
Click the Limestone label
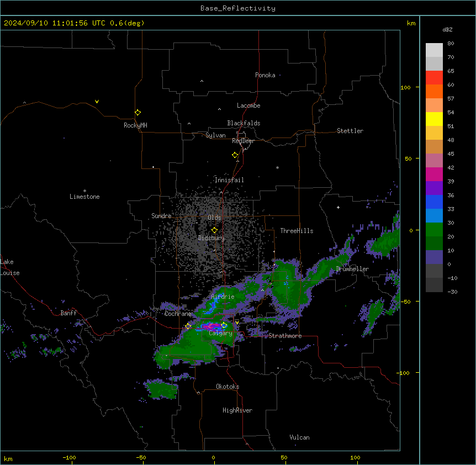click(84, 197)
